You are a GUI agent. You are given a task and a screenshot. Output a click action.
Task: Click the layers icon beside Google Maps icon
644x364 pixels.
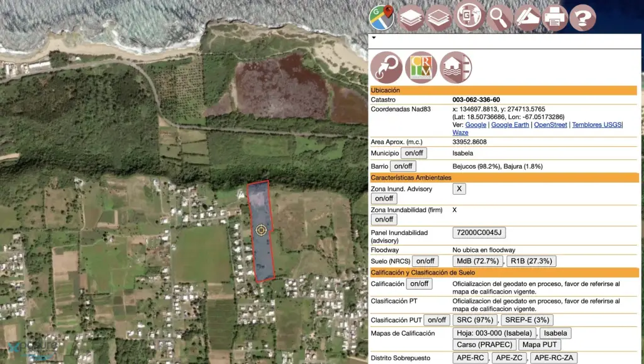tap(411, 17)
